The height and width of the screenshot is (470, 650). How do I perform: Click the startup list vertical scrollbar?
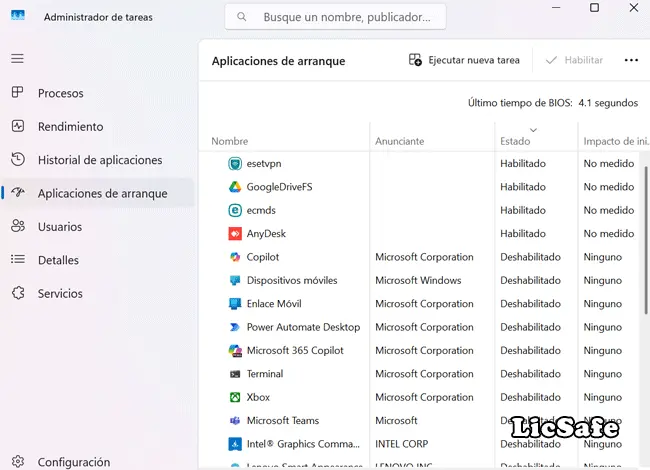pyautogui.click(x=645, y=240)
